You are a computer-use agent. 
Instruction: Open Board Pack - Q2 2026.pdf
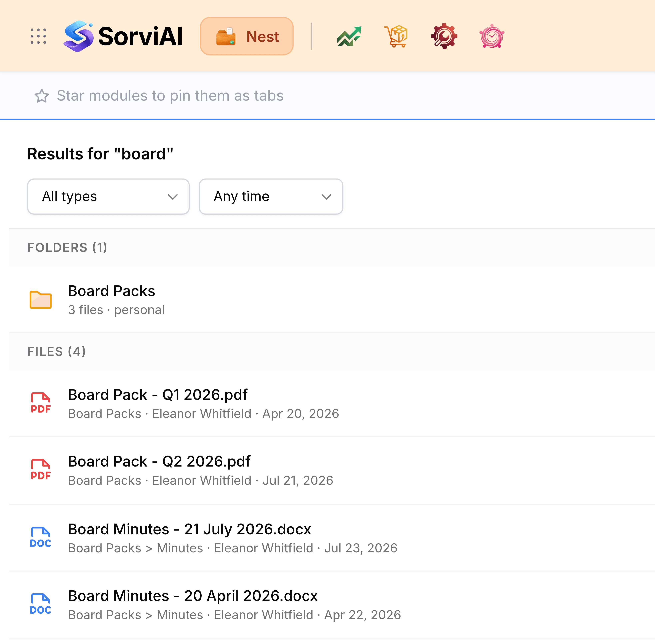click(x=332, y=471)
